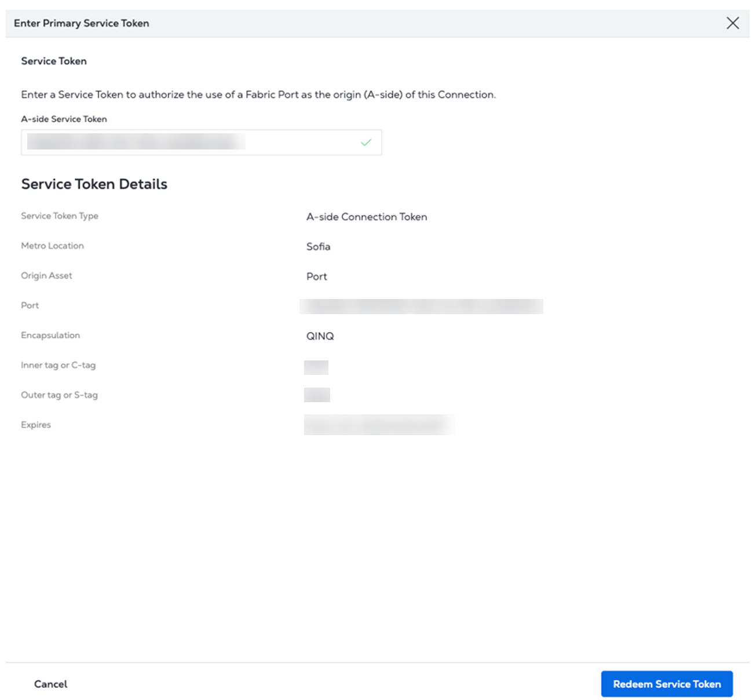Screen dimensions: 753x700
Task: Cancel the service token entry
Action: 50,684
